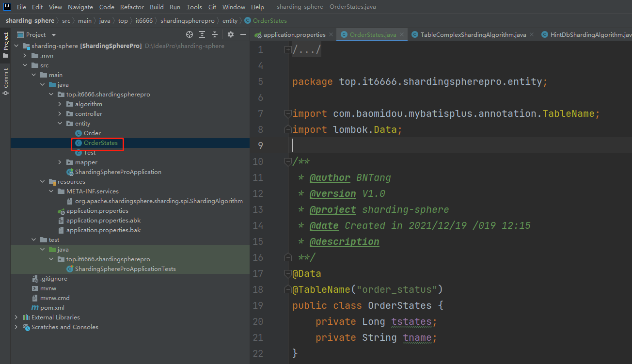Close the OrderStates.java tab

click(402, 34)
